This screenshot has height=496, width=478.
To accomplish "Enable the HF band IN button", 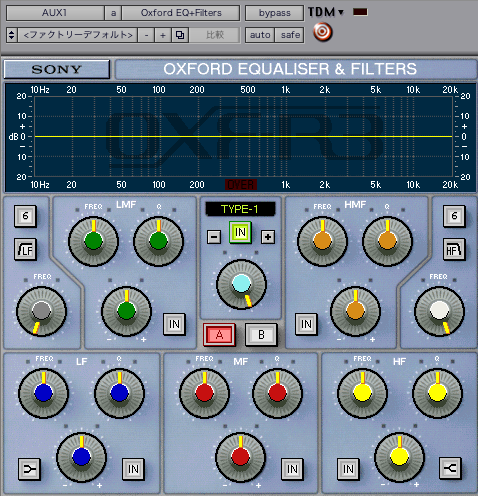I will 348,469.
